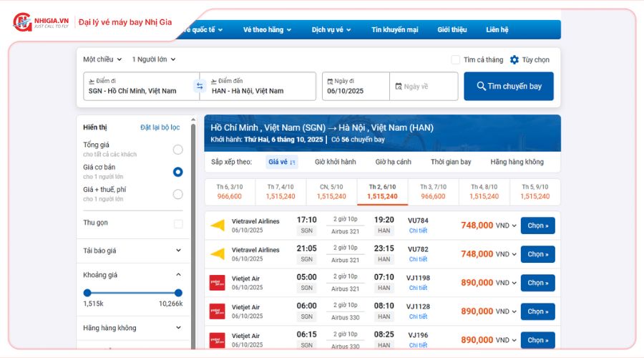The image size is (644, 358).
Task: Select the Th 3, 7/10 date tab
Action: pos(434,192)
